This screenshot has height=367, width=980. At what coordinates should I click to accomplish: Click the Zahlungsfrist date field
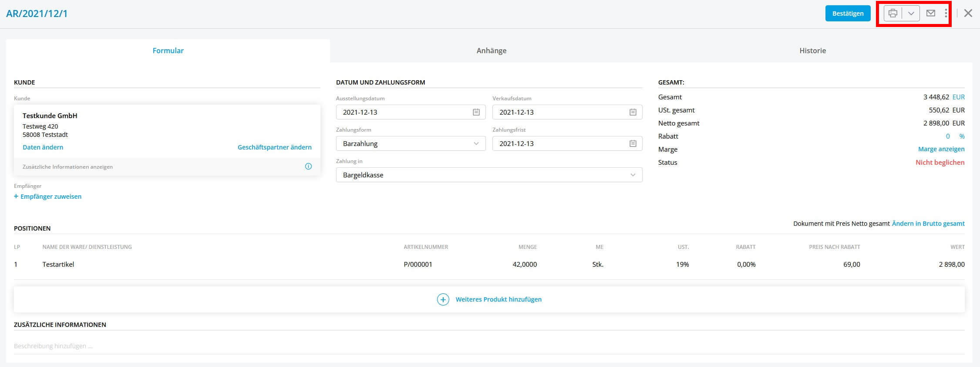coord(567,143)
